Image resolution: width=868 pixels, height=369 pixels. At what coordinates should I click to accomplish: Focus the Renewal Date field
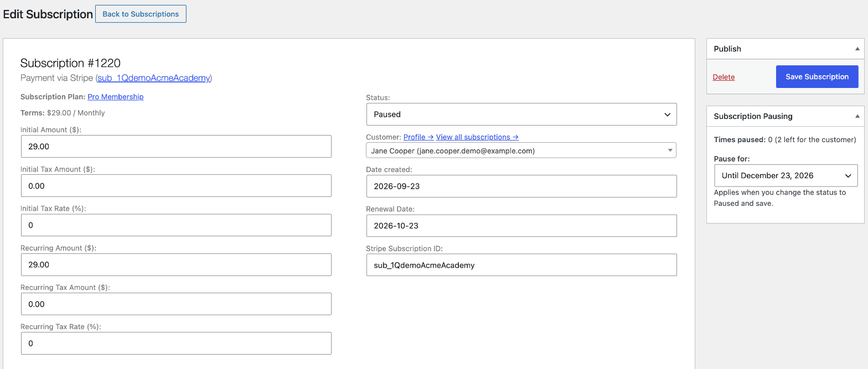(521, 226)
